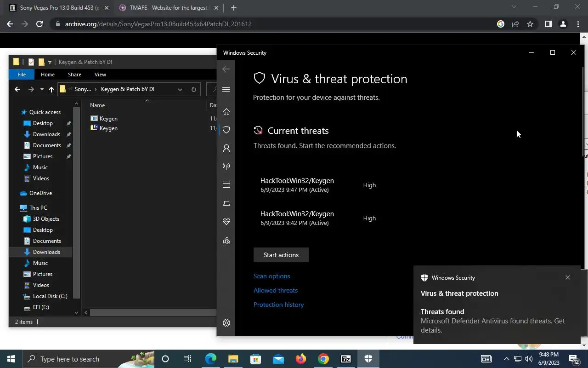Open Windows Security settings gear
Viewport: 588px width, 368px height.
pos(226,323)
